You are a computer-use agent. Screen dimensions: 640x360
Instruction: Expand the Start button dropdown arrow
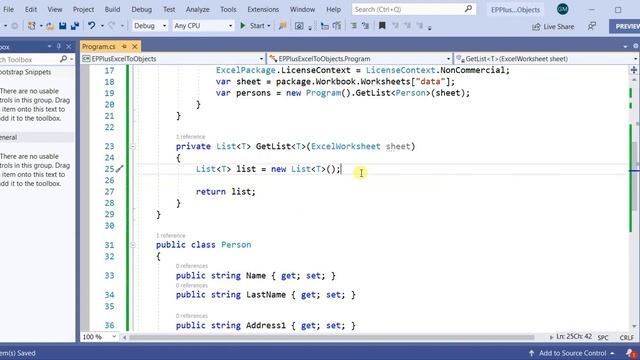pos(269,26)
